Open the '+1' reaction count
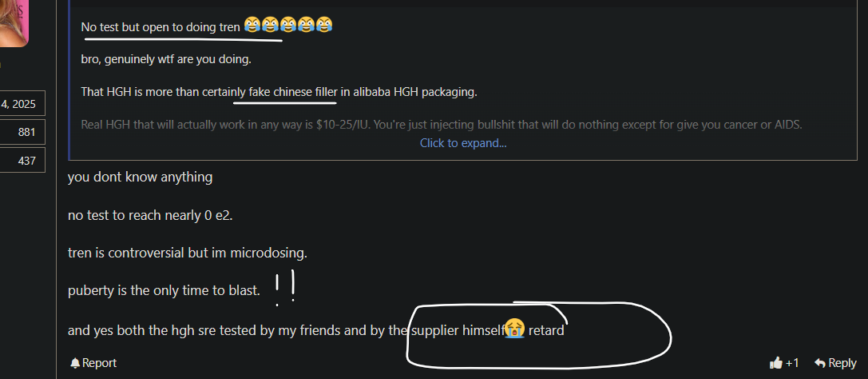 792,363
